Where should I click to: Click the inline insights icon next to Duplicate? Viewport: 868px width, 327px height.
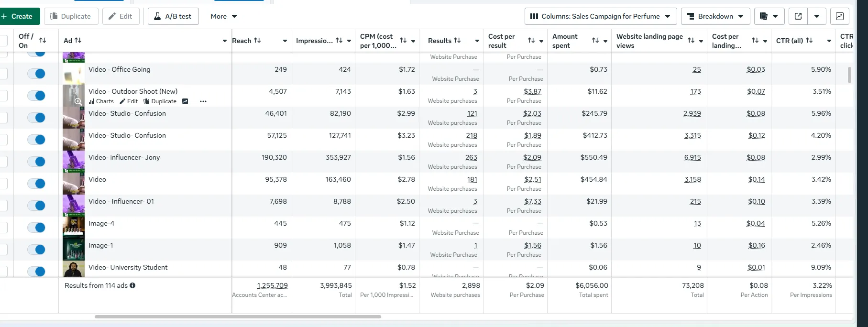click(185, 101)
